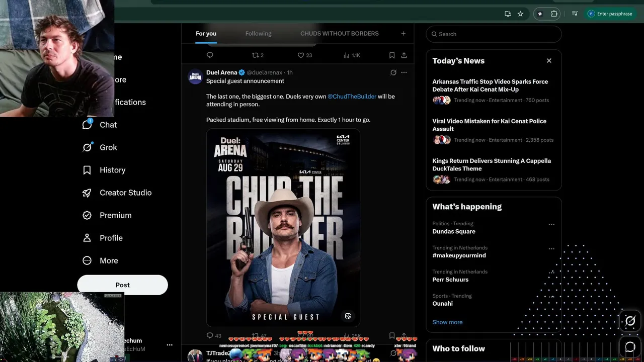
Task: Bookmark the Duel Arena post
Action: pyautogui.click(x=392, y=336)
